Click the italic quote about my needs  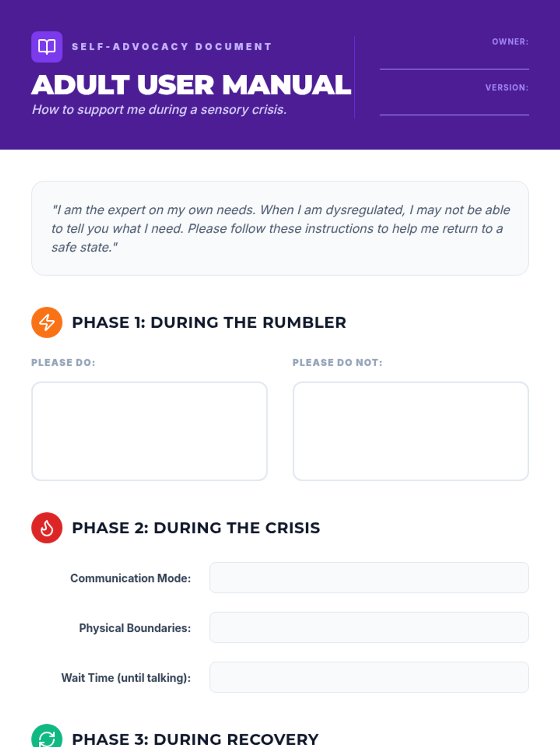(x=280, y=228)
